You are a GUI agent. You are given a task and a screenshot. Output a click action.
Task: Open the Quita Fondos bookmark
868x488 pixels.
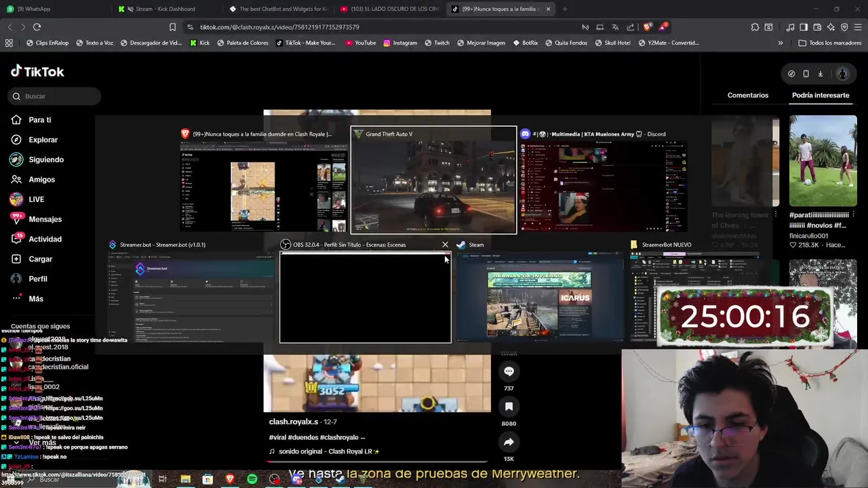(x=566, y=43)
